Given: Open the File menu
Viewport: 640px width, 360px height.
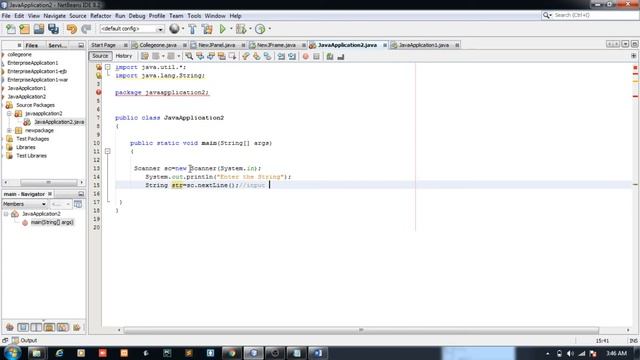Looking at the screenshot, I should tap(6, 16).
